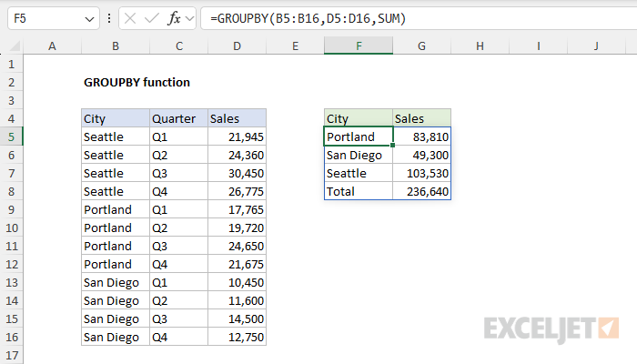637x364 pixels.
Task: Select column I header
Action: (539, 45)
